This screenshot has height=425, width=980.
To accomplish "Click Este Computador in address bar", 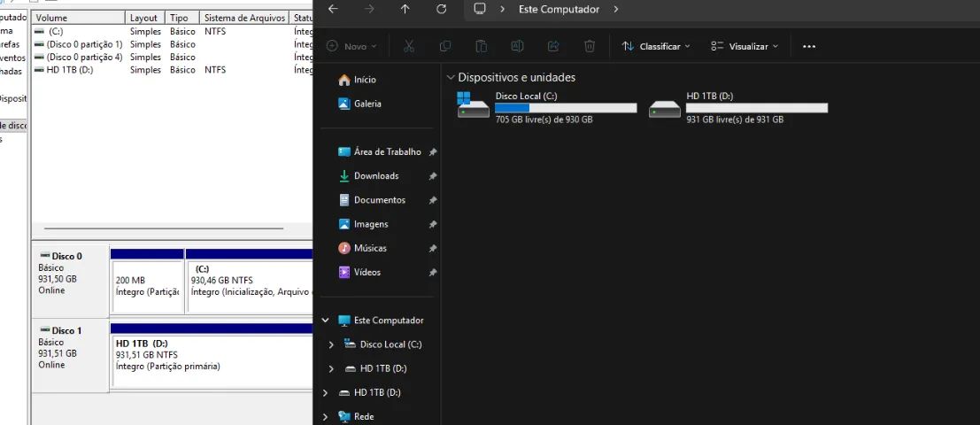I will [559, 10].
